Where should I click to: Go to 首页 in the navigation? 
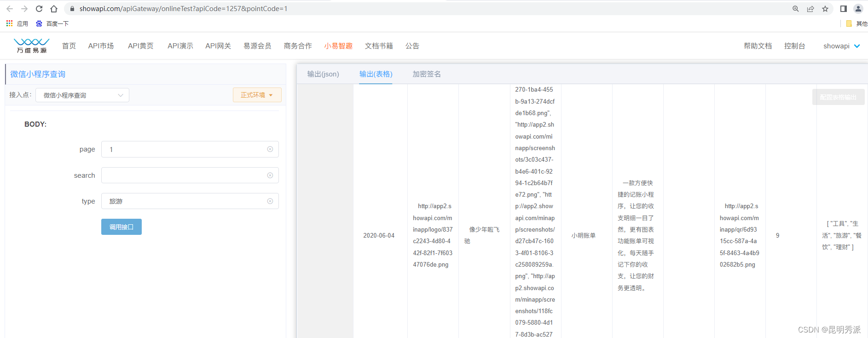coord(69,46)
